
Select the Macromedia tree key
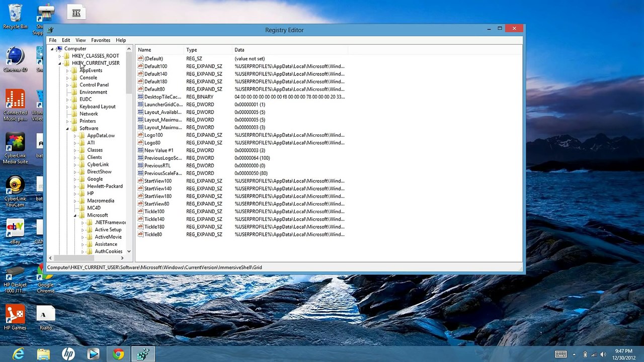pyautogui.click(x=101, y=201)
